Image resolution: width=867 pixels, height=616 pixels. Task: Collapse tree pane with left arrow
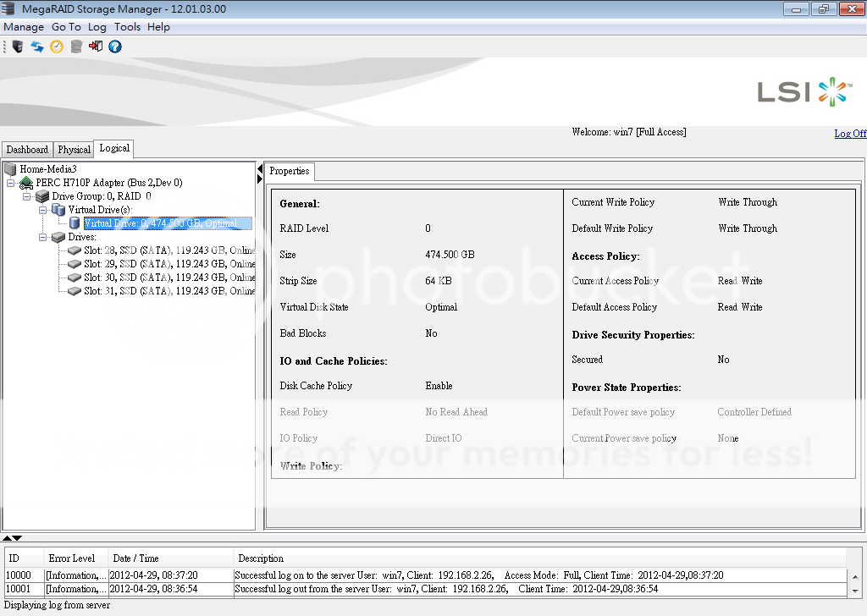[x=260, y=168]
